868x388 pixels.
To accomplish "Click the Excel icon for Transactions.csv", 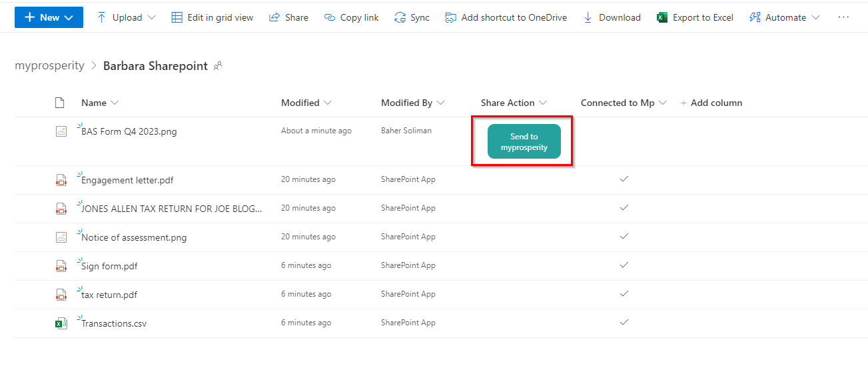I will click(x=61, y=323).
